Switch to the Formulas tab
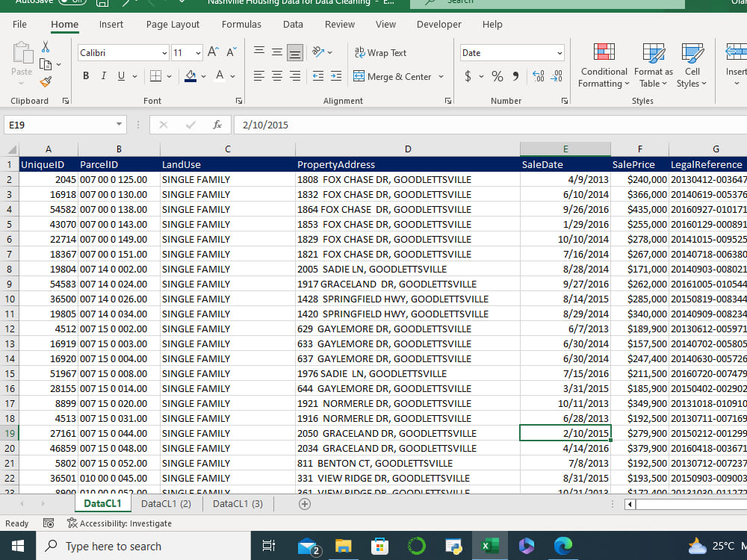 click(x=241, y=25)
